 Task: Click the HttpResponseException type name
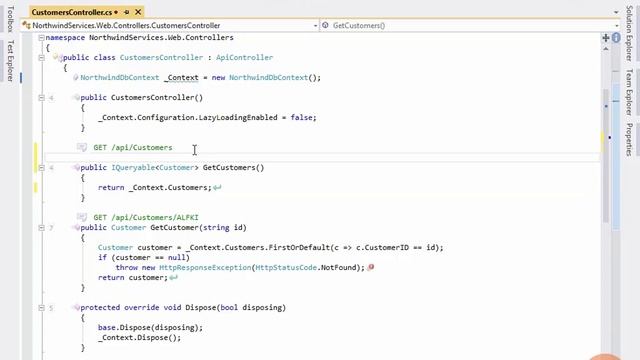[x=205, y=267]
